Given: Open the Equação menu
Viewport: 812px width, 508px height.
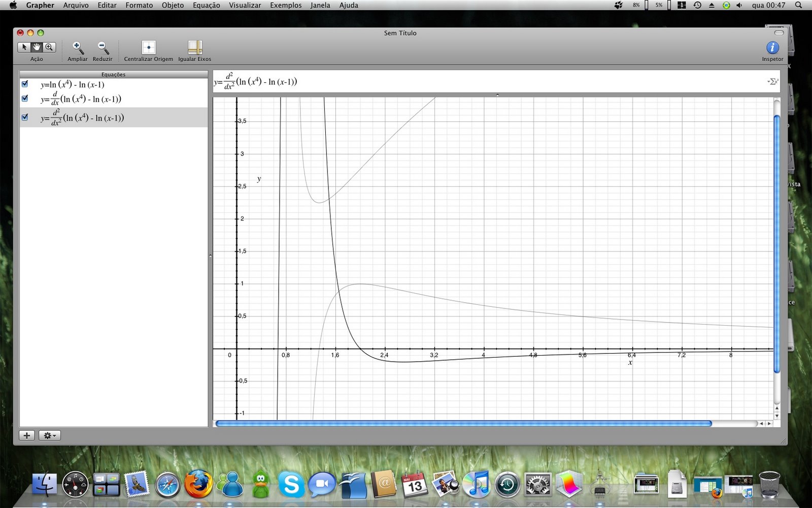Looking at the screenshot, I should coord(207,5).
